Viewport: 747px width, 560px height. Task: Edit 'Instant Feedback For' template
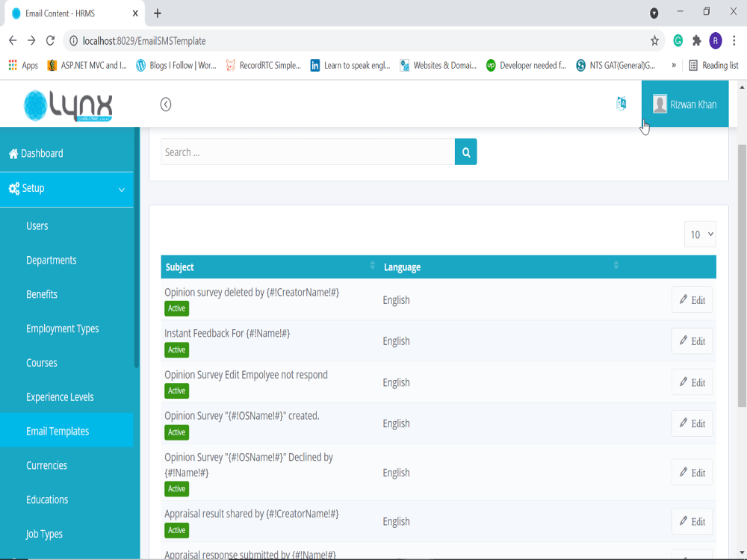coord(692,341)
